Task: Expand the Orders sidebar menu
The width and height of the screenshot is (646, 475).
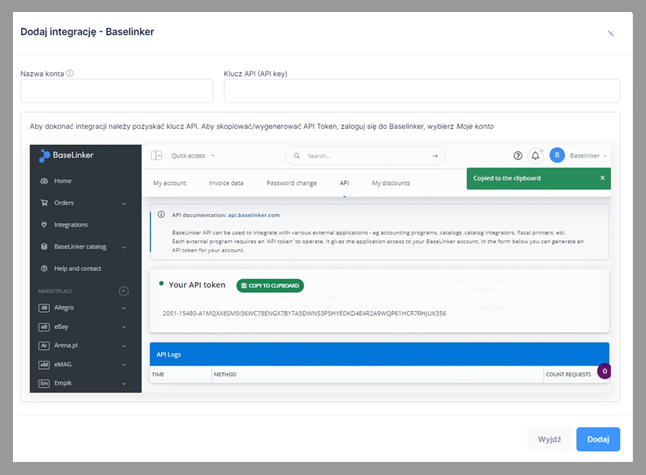Action: [123, 203]
